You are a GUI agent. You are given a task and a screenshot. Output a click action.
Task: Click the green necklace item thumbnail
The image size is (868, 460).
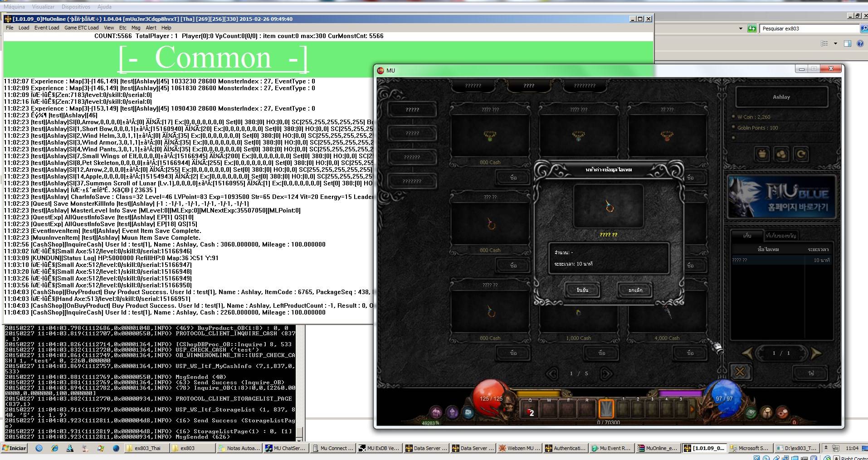(490, 136)
